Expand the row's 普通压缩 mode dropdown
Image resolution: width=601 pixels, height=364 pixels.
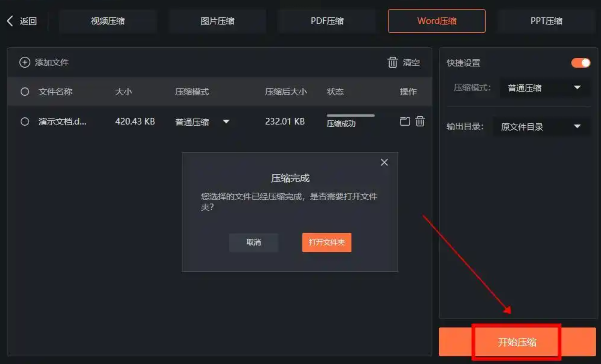coord(226,122)
